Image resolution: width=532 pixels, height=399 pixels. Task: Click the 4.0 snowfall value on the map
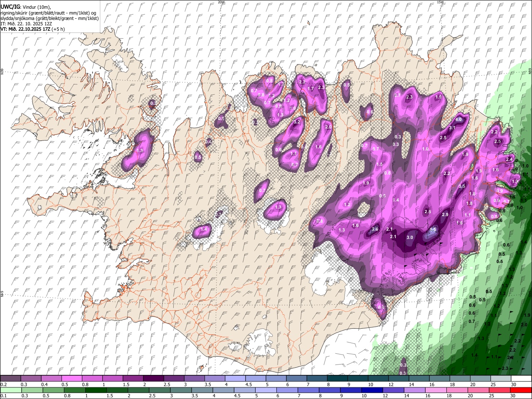click(x=459, y=119)
